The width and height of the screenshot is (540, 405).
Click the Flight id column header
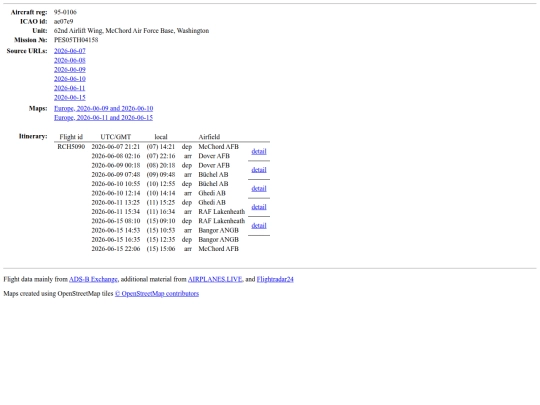(71, 137)
